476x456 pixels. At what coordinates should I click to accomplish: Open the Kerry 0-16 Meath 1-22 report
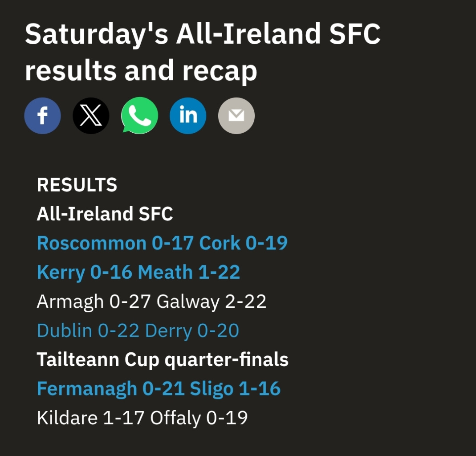[x=138, y=272]
